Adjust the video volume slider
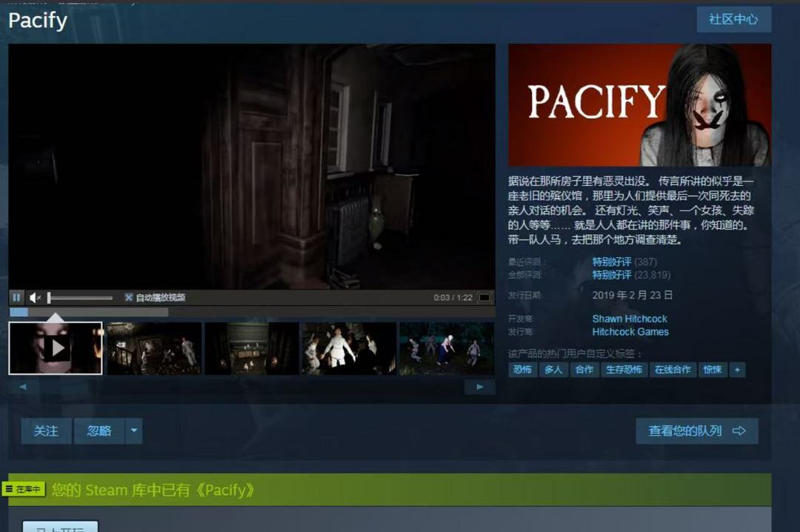 coord(80,298)
